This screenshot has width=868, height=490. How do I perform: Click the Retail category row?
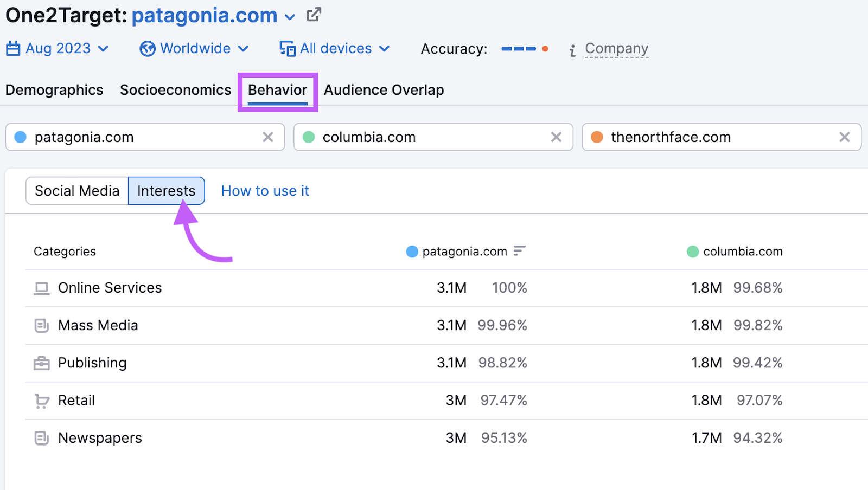(x=446, y=401)
